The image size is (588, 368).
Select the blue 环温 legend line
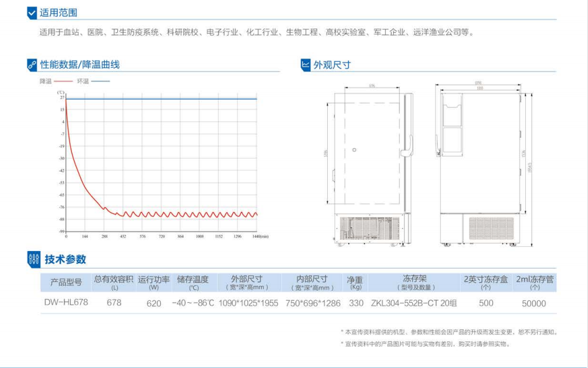point(101,81)
